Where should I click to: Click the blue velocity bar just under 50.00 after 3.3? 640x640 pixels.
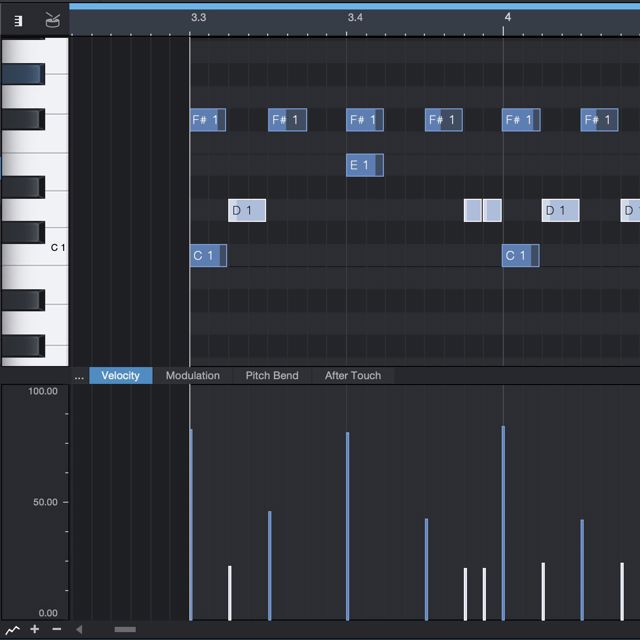pos(270,566)
